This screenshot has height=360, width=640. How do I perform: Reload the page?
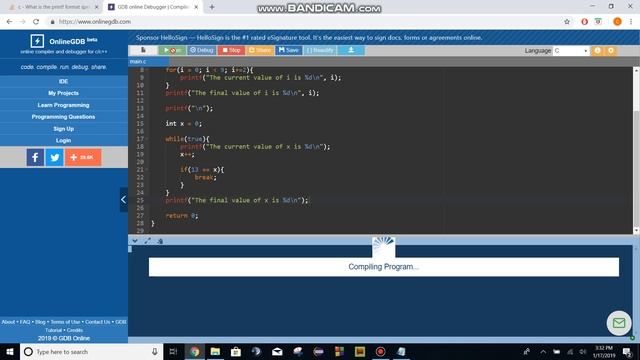point(36,22)
